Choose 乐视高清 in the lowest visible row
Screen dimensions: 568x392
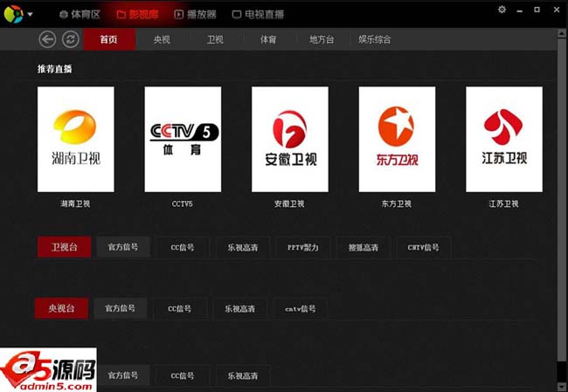click(x=243, y=375)
